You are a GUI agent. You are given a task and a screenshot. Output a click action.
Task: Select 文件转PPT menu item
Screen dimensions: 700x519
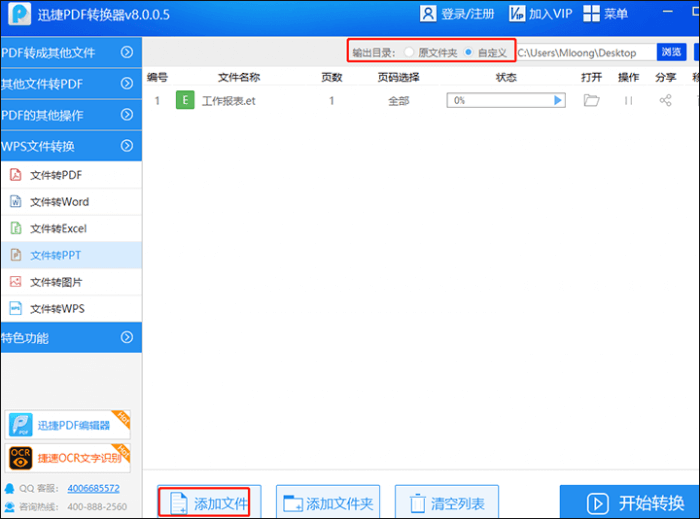tap(71, 255)
